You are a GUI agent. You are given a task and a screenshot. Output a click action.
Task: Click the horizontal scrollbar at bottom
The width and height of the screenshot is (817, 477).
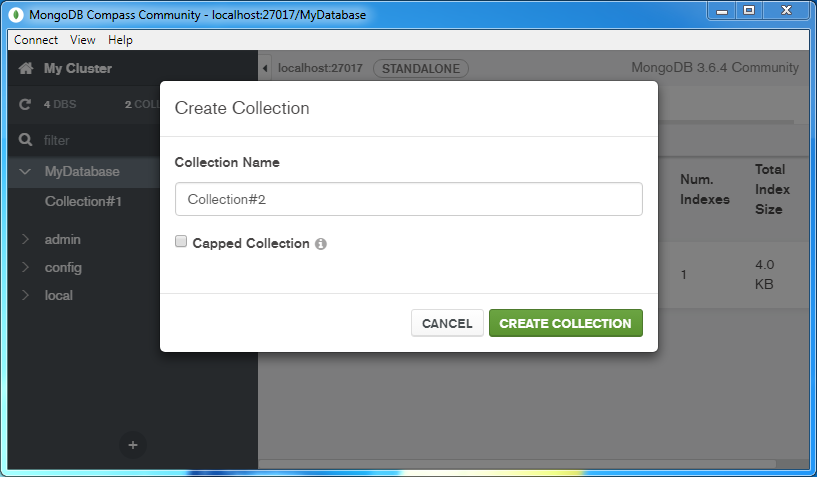(517, 464)
